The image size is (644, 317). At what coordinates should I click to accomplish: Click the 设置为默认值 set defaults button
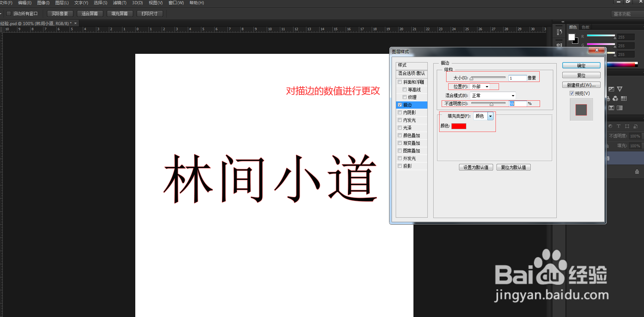(x=476, y=167)
